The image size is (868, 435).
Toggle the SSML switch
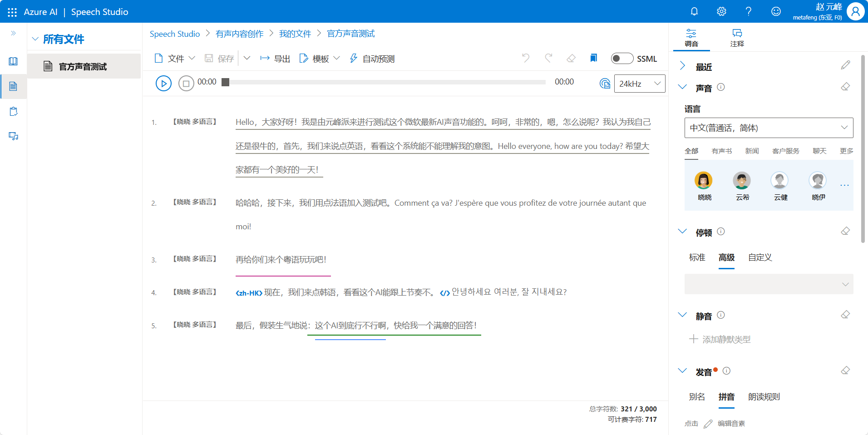622,59
